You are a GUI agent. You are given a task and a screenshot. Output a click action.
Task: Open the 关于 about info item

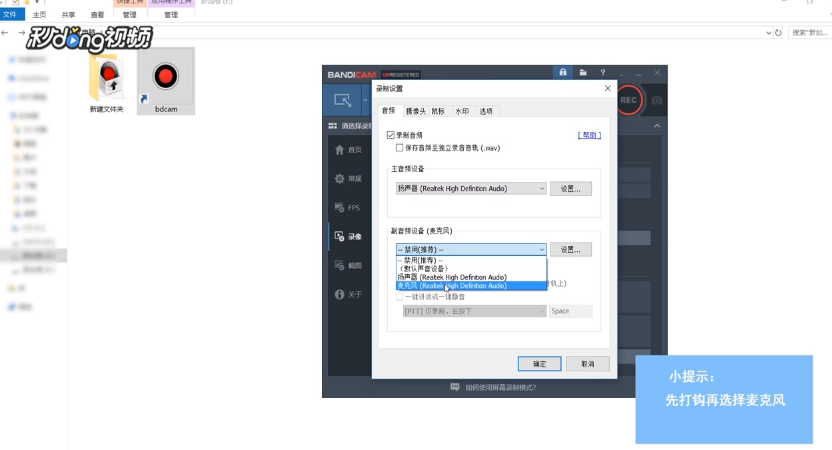pos(348,294)
